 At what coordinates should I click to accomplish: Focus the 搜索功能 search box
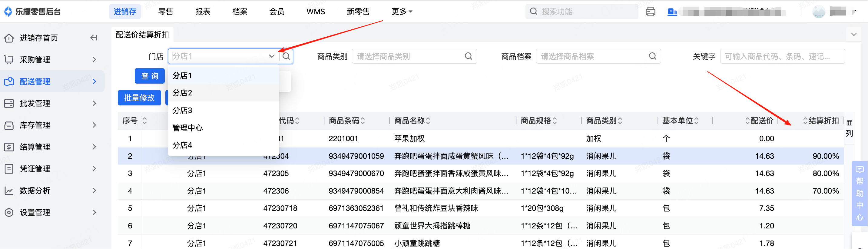click(x=582, y=12)
